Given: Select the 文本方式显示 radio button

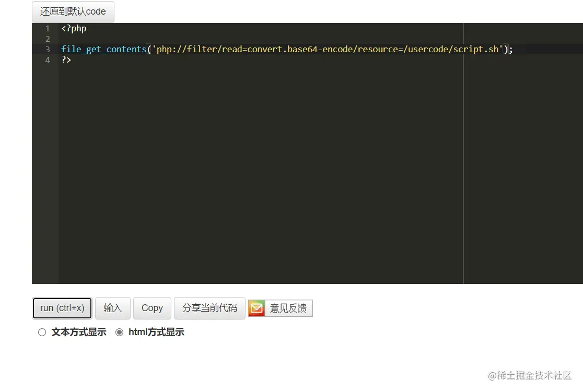Looking at the screenshot, I should [x=42, y=332].
